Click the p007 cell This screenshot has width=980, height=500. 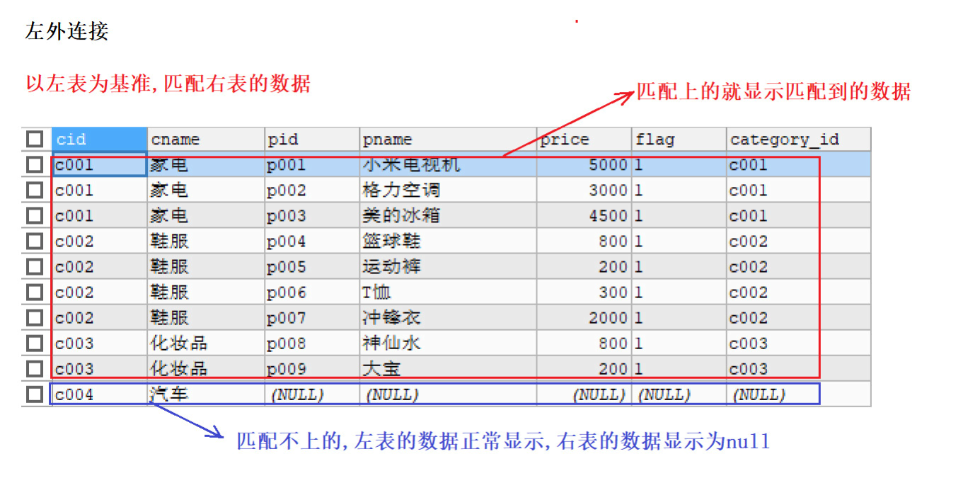[312, 317]
